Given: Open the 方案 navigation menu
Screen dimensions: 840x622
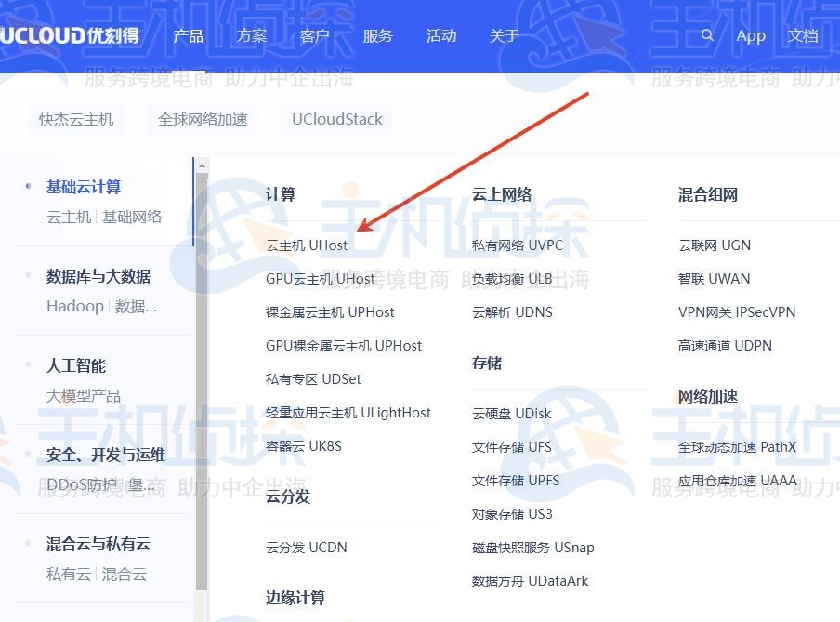Looking at the screenshot, I should 251,35.
